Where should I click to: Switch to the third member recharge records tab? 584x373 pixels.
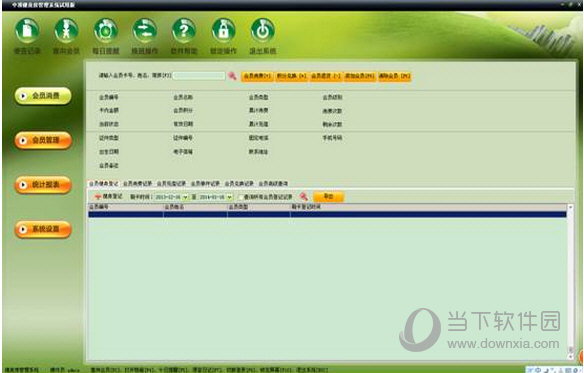click(171, 184)
